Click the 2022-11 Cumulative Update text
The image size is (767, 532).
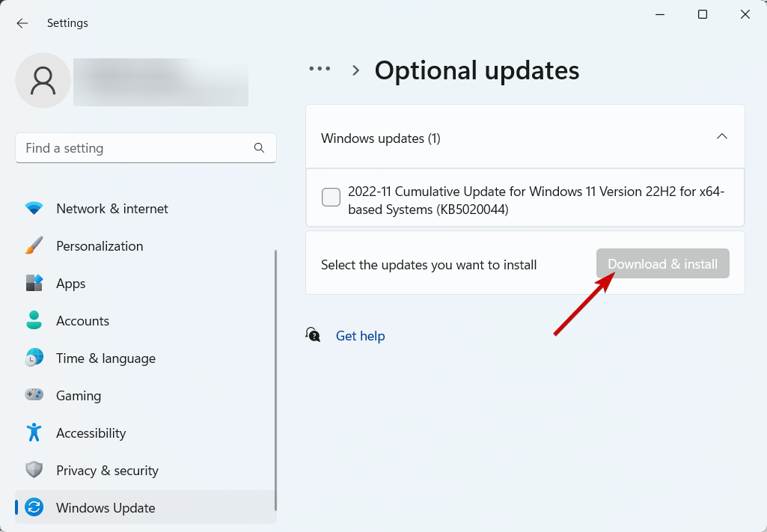[536, 200]
